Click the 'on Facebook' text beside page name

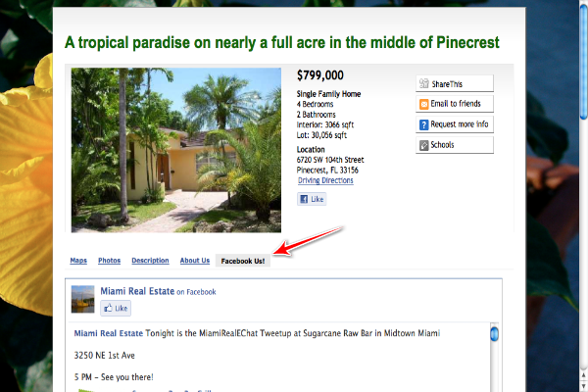tap(196, 292)
